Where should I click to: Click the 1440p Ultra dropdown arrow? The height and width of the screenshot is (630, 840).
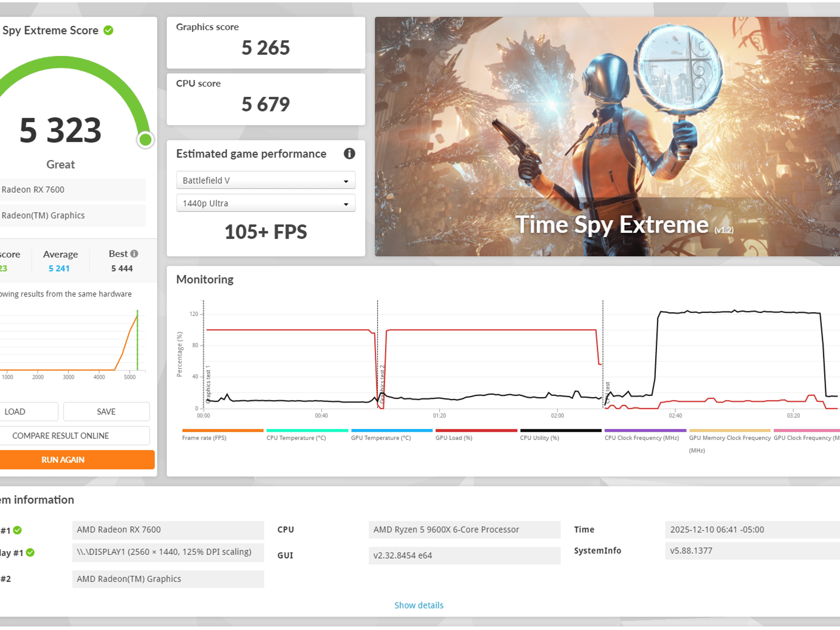point(346,204)
